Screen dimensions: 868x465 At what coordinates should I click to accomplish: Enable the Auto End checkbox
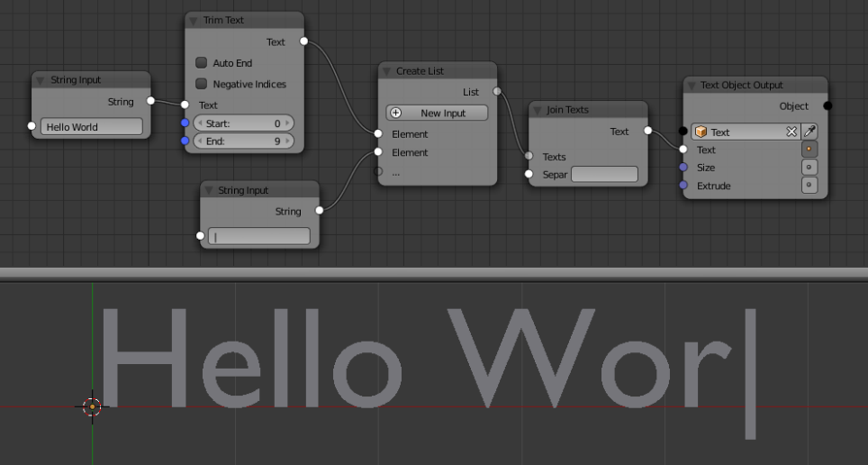pyautogui.click(x=202, y=62)
